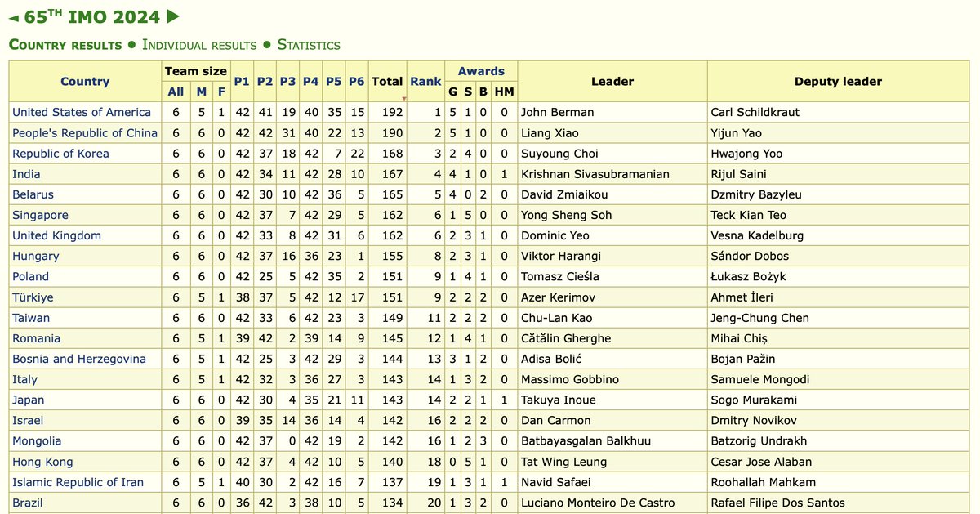This screenshot has width=980, height=514.
Task: Click deputy leader Samuele Mongodi
Action: (x=762, y=379)
